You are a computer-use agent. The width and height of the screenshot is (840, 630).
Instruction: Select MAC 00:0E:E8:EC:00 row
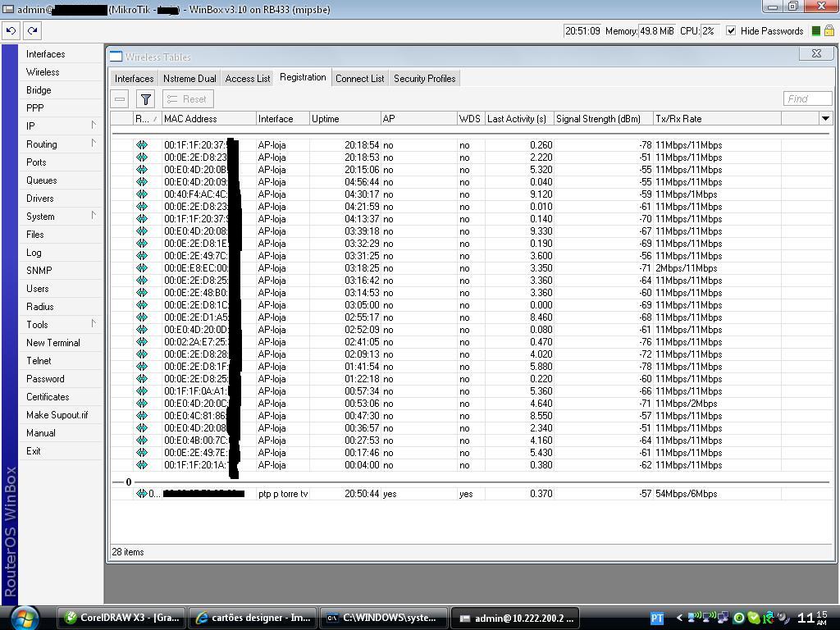point(470,268)
